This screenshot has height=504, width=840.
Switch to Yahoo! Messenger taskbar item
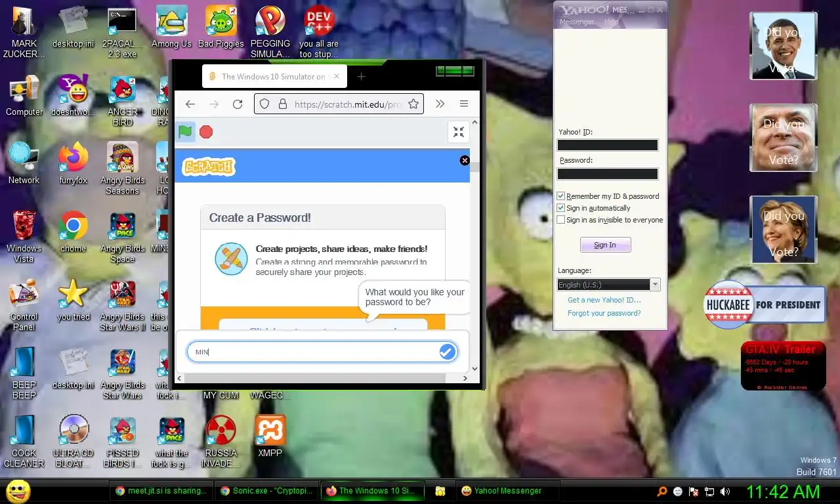509,491
